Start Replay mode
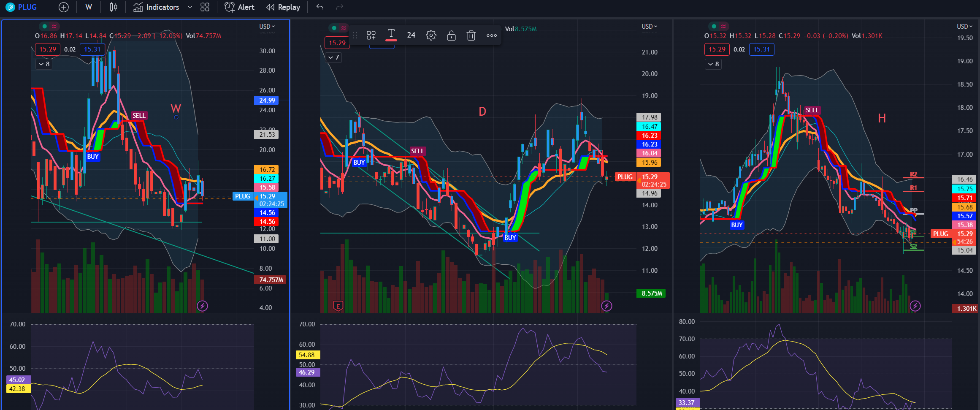Image resolution: width=980 pixels, height=410 pixels. pos(283,7)
